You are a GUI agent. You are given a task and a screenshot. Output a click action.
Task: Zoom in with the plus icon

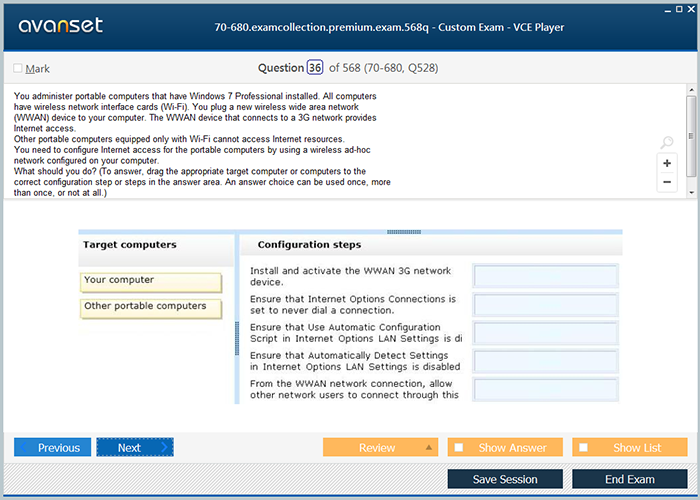667,163
